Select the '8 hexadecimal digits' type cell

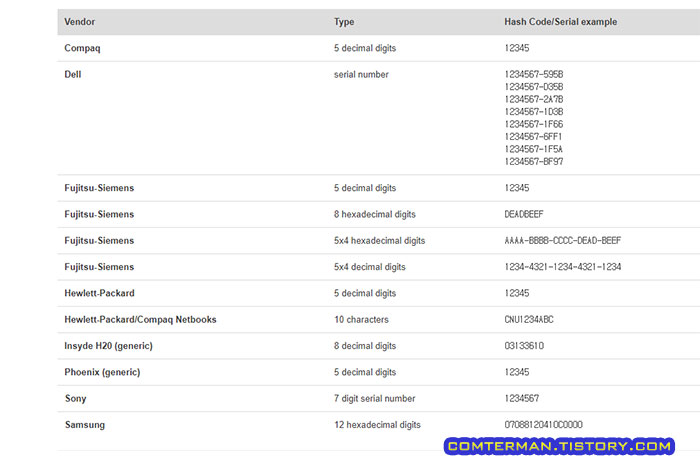click(x=375, y=214)
